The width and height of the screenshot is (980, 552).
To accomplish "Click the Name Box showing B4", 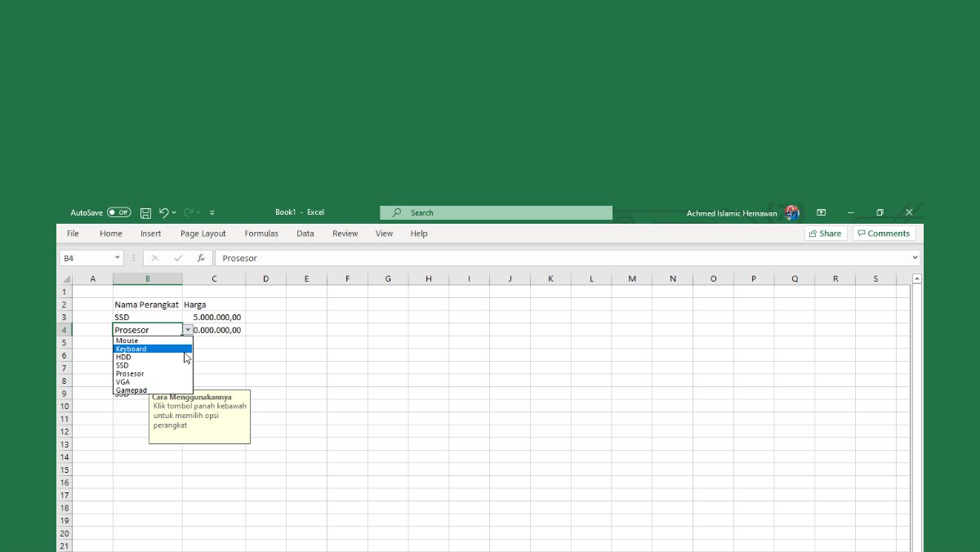I will (86, 258).
